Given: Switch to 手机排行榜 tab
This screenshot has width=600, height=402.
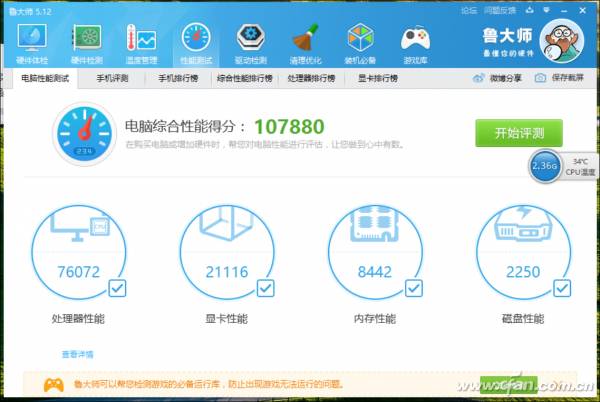Looking at the screenshot, I should pos(178,78).
